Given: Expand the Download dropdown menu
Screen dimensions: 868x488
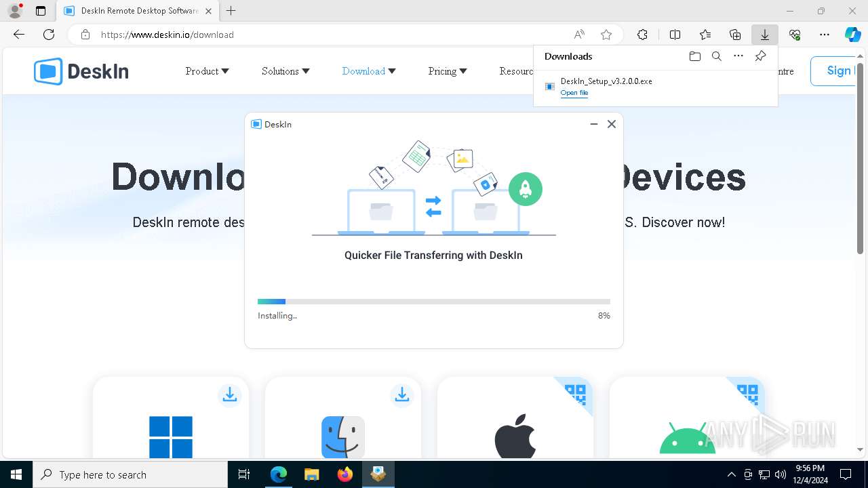Looking at the screenshot, I should (x=369, y=71).
